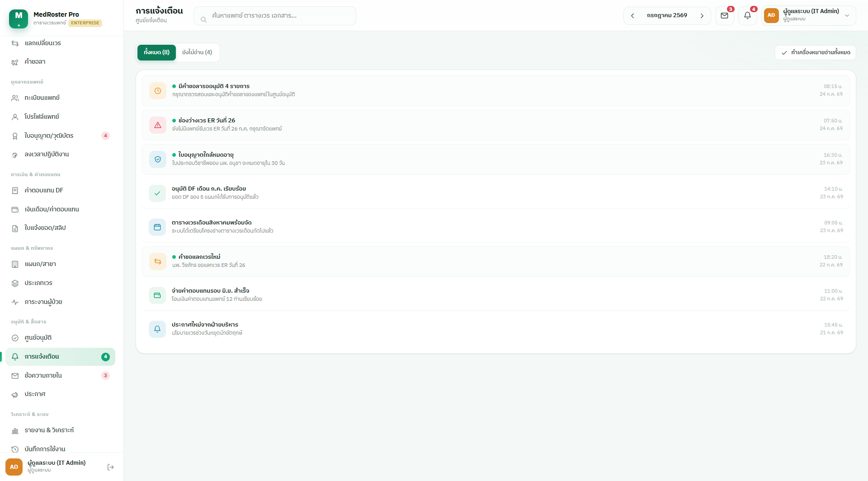Go to previous month with left chevron
The width and height of the screenshot is (868, 481).
[632, 16]
